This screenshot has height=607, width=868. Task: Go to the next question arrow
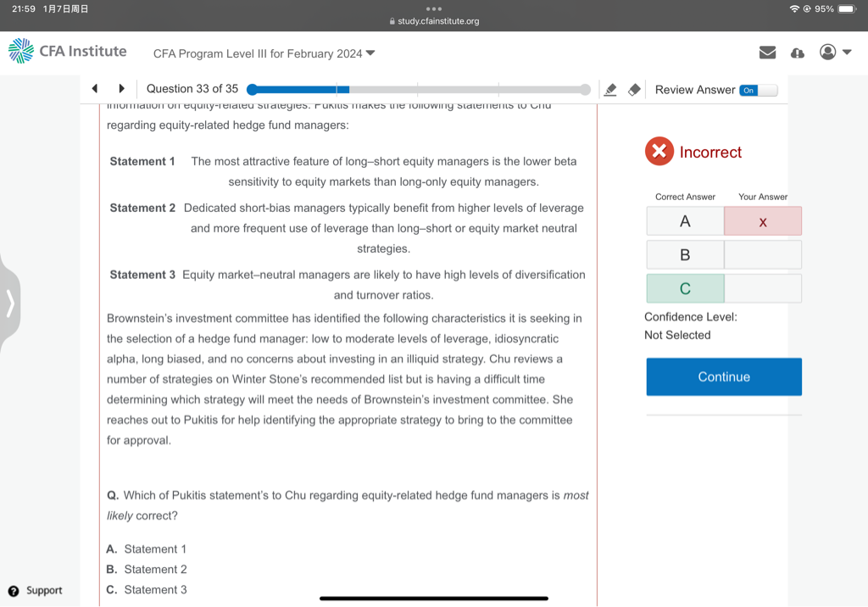coord(122,89)
